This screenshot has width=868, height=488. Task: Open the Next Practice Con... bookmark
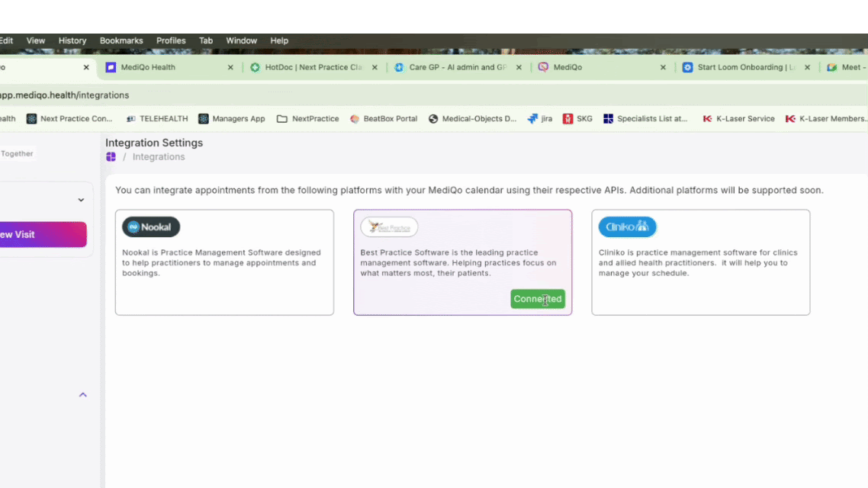69,118
